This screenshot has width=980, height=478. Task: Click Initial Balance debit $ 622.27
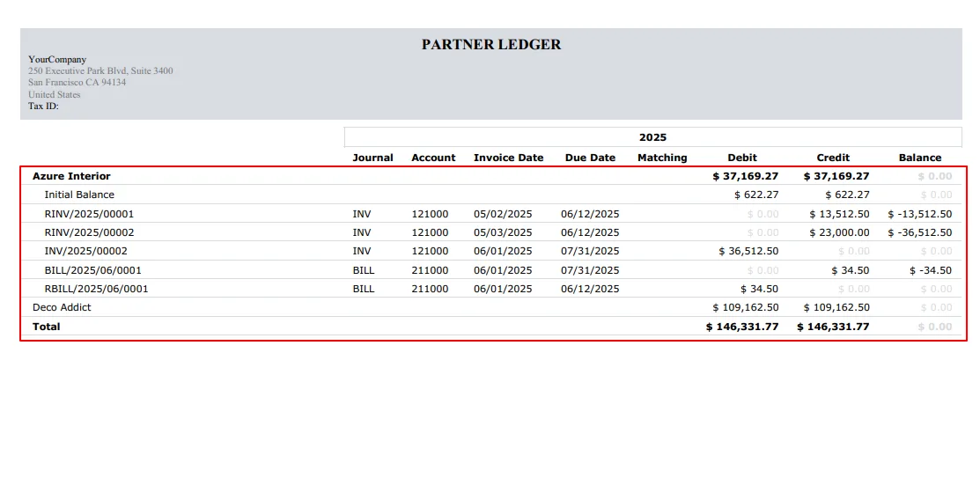[x=757, y=195]
